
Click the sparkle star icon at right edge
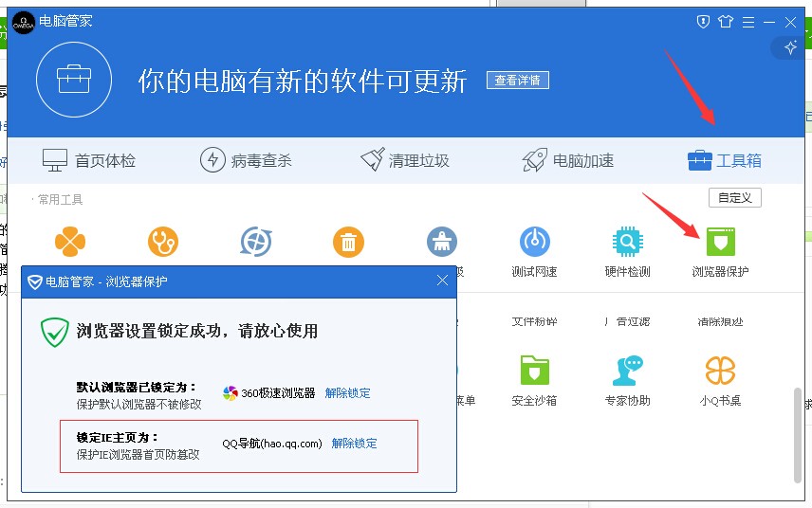[790, 47]
